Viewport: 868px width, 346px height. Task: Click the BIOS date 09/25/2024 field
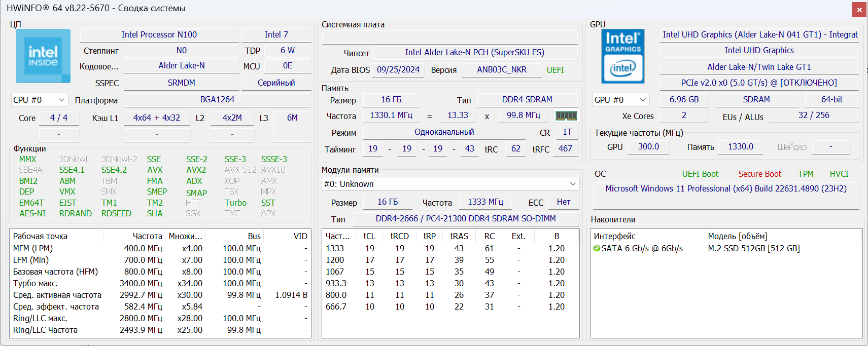398,69
